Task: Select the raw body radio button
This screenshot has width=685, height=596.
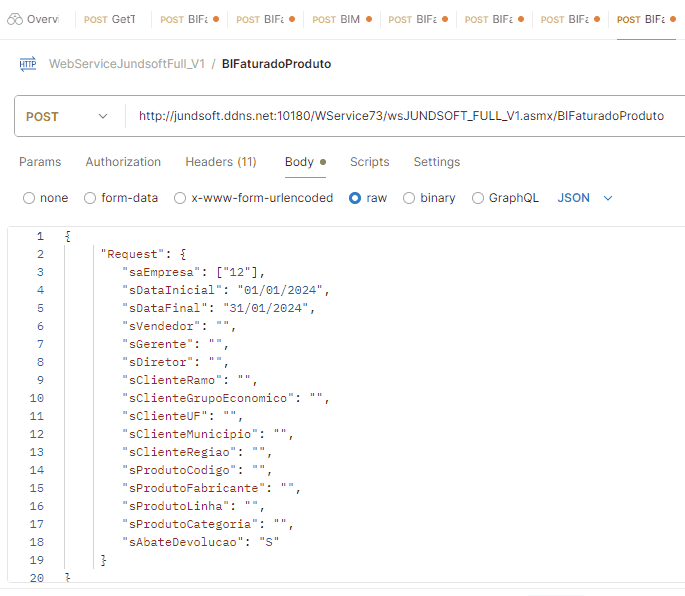Action: point(355,198)
